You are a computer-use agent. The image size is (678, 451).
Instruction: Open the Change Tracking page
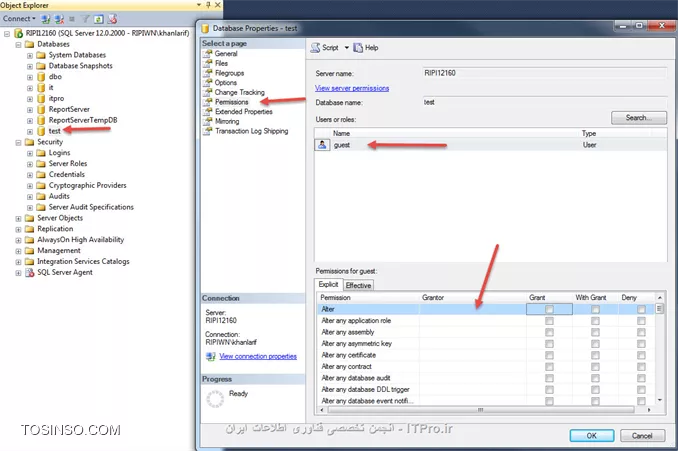click(240, 92)
